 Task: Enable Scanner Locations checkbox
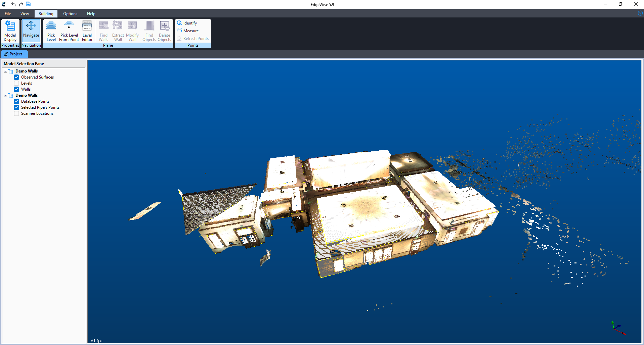click(x=16, y=113)
